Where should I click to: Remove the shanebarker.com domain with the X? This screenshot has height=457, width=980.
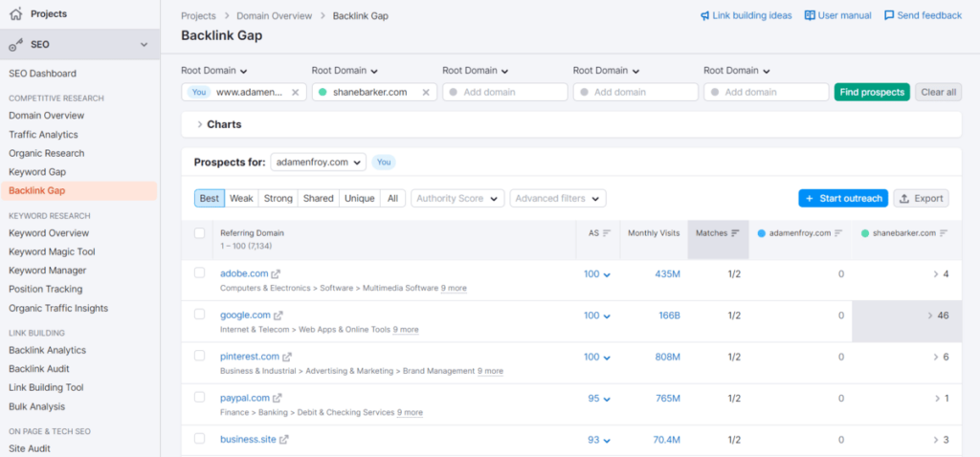(x=426, y=93)
